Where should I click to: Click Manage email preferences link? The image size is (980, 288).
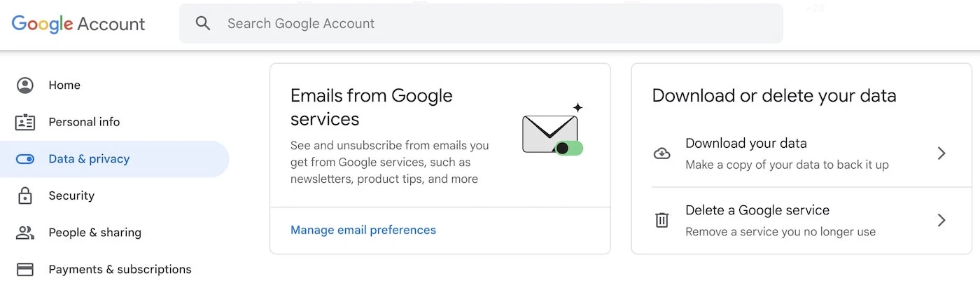point(363,230)
